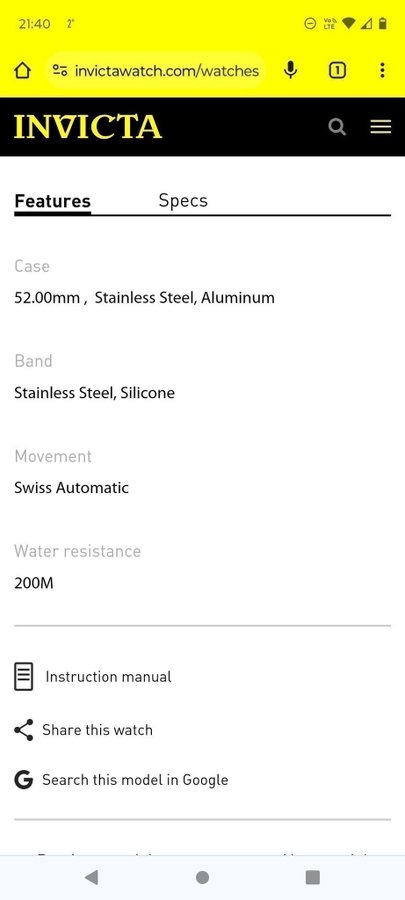Tap the Android back navigation button
This screenshot has height=900, width=405.
(91, 877)
